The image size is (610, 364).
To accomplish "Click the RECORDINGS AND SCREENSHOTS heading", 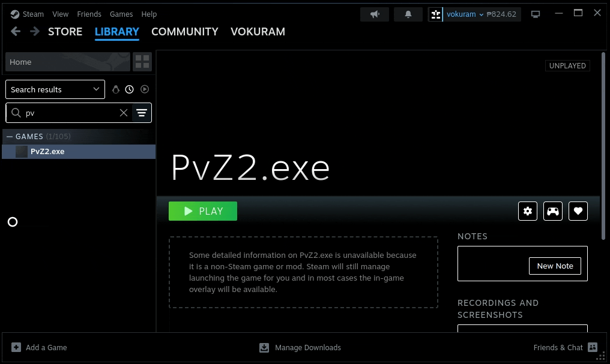I will [498, 309].
